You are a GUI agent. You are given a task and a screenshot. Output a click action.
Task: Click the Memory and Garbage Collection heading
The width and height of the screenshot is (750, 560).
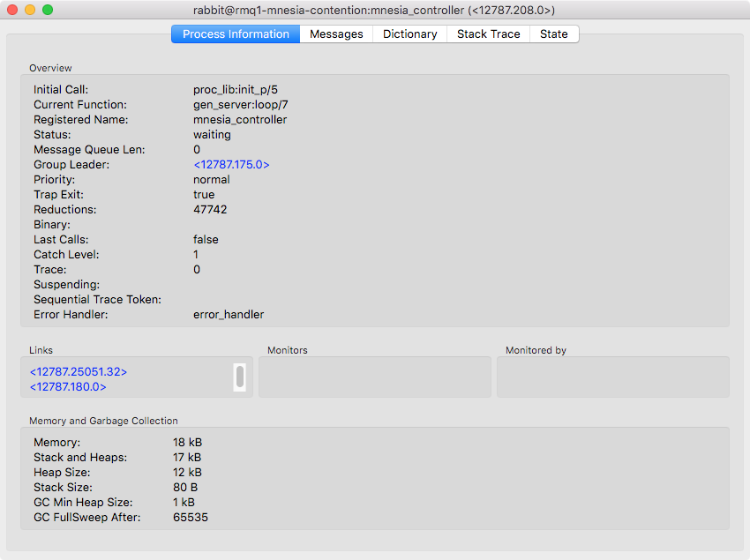103,421
